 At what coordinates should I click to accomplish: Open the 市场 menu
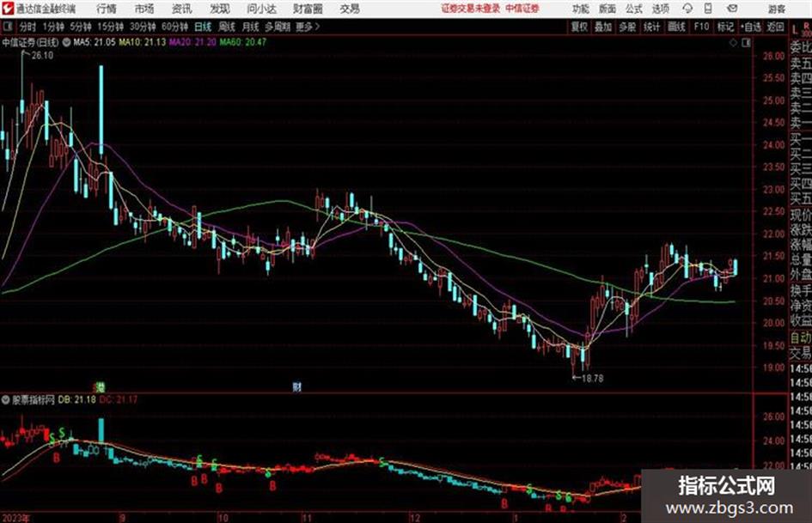pyautogui.click(x=144, y=9)
